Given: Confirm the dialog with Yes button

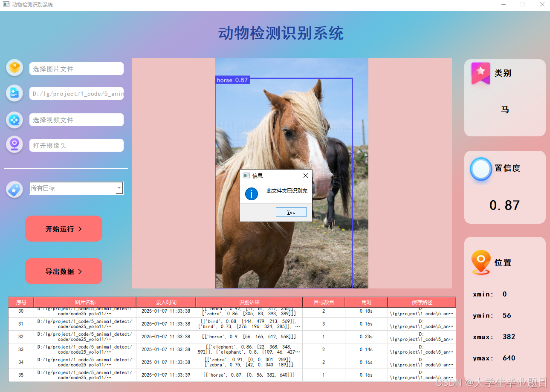Looking at the screenshot, I should click(291, 212).
